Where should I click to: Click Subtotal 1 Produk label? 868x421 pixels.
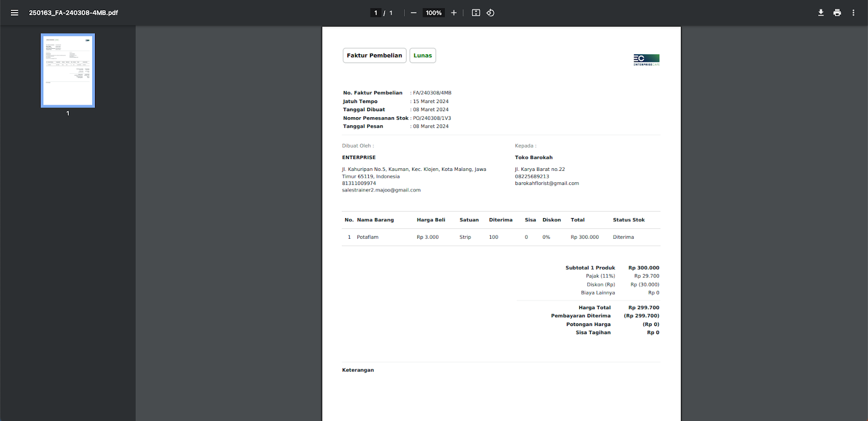pyautogui.click(x=590, y=268)
